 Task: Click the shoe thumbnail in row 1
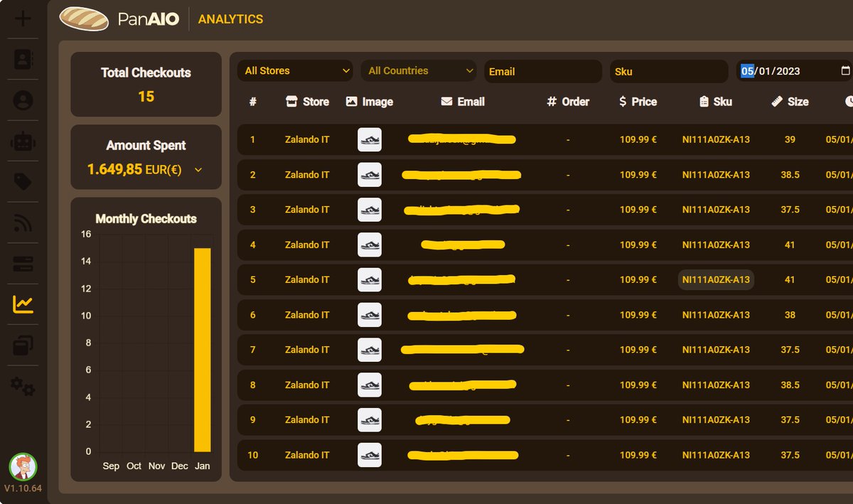(370, 139)
